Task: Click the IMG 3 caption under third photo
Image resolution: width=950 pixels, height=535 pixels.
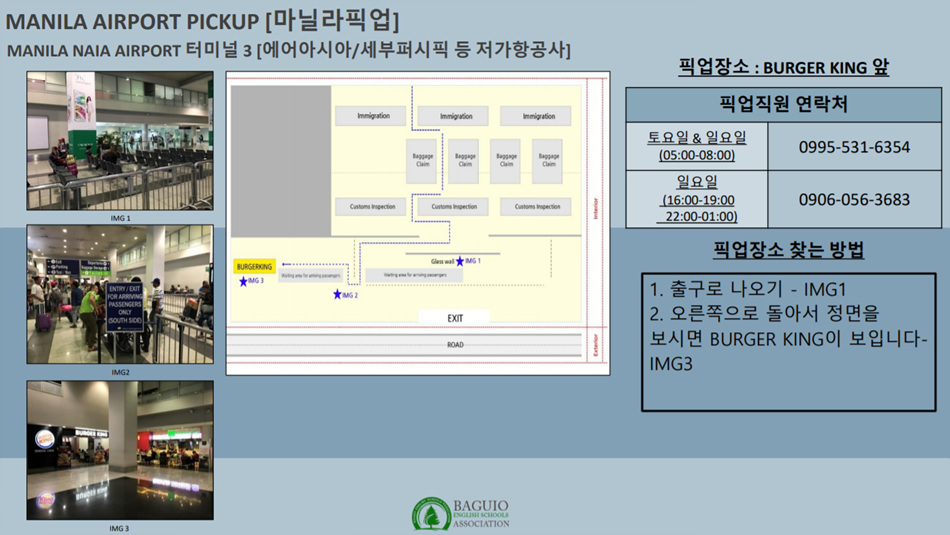Action: [x=119, y=528]
